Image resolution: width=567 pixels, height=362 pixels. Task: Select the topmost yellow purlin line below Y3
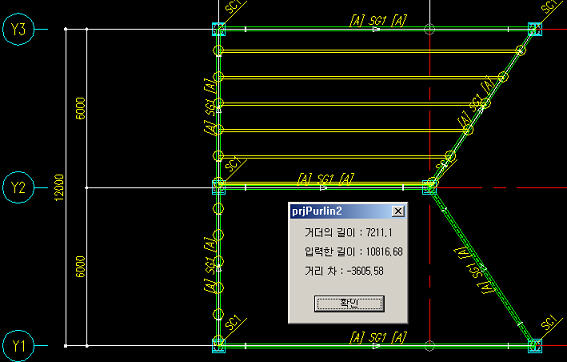[369, 52]
